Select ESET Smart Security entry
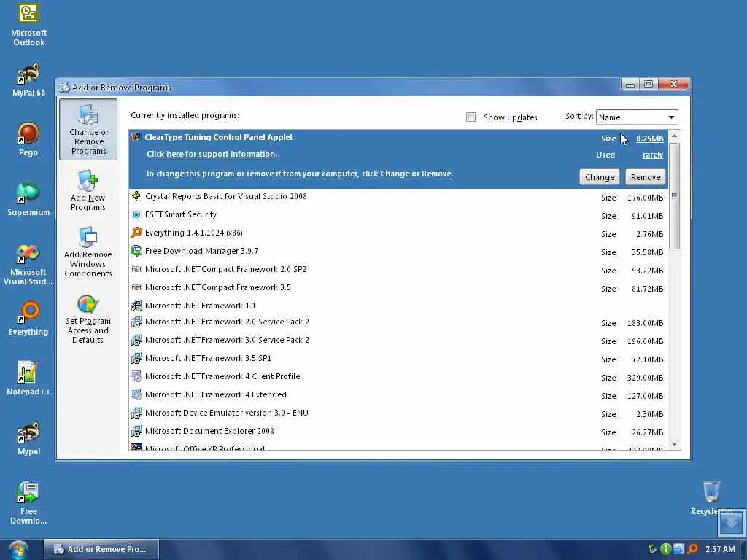 tap(398, 215)
